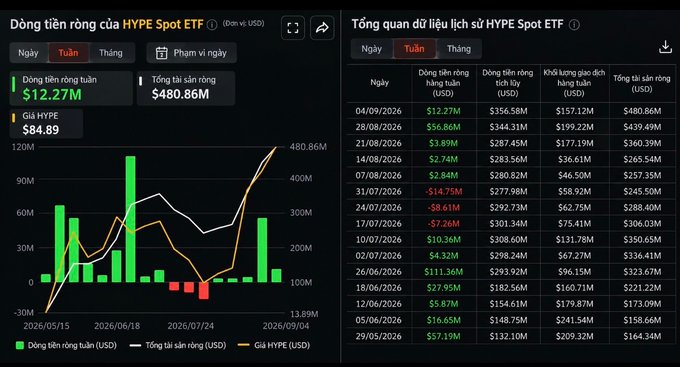The height and width of the screenshot is (367, 680).
Task: Click net assets value $164.34M
Action: 642,336
